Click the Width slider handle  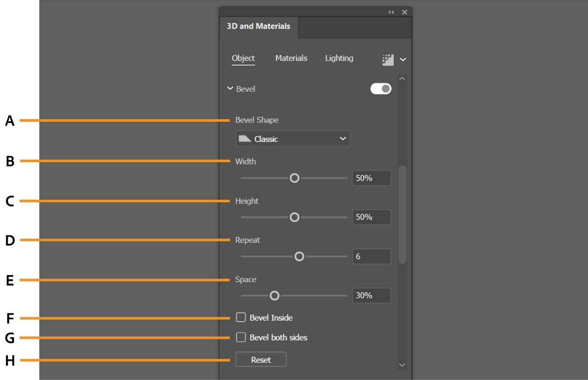click(295, 178)
